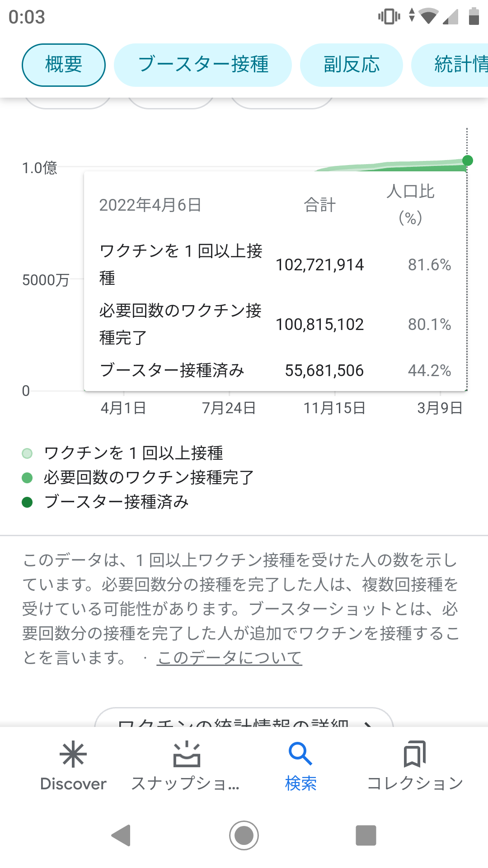
Task: Switch to the 副反応 tab
Action: pos(352,65)
